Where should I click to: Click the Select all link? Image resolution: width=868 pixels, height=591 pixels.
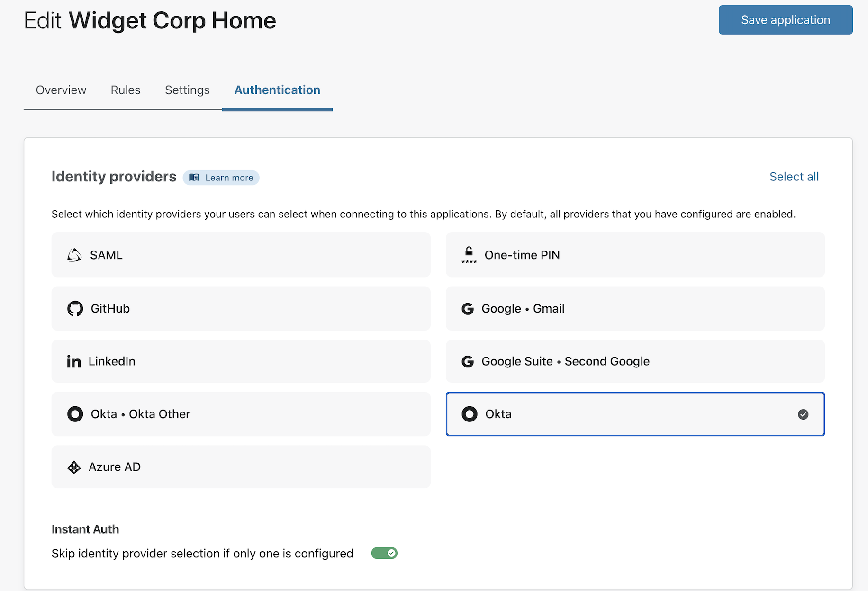[x=794, y=177]
